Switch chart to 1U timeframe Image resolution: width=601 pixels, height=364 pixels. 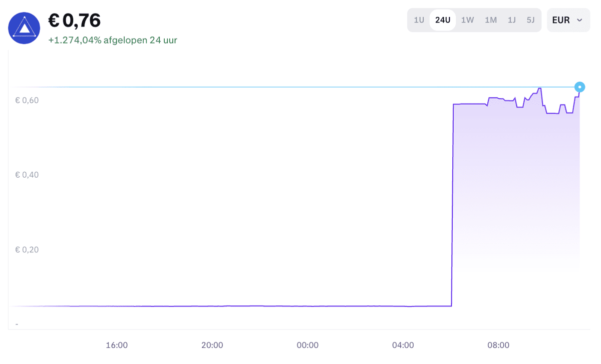[x=419, y=20]
